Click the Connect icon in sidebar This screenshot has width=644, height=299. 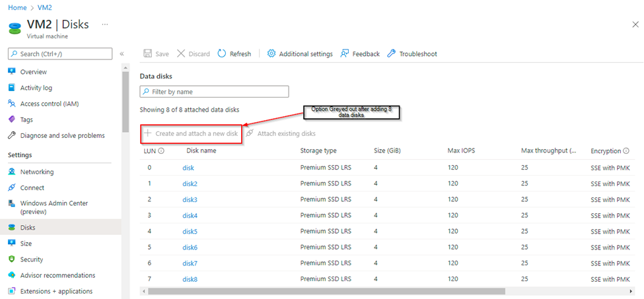12,188
